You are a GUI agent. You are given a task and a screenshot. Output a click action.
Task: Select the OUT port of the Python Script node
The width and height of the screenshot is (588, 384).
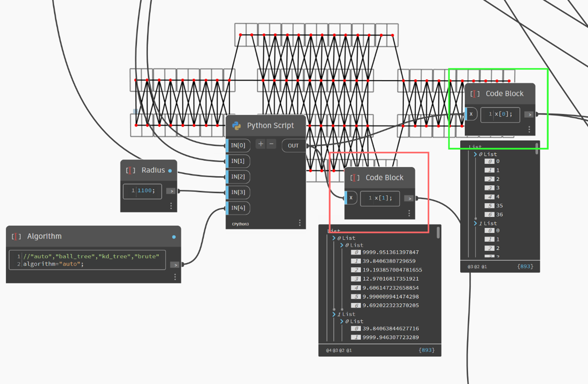pyautogui.click(x=293, y=146)
